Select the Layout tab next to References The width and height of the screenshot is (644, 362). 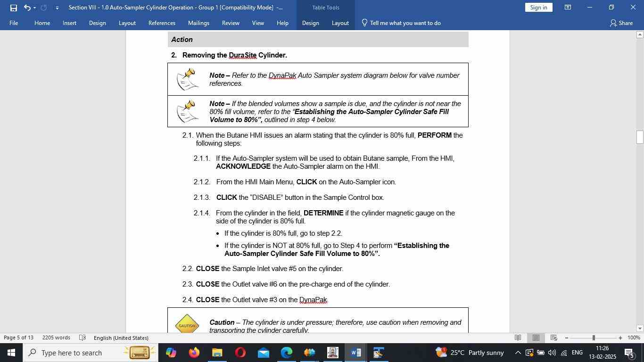click(127, 23)
